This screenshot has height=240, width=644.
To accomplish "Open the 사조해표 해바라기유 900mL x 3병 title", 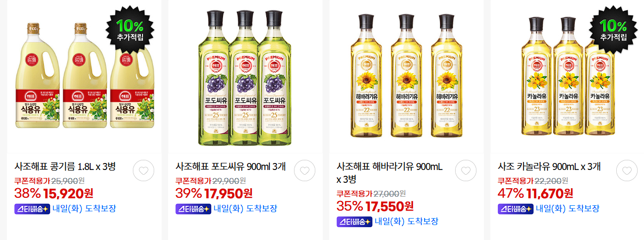I will 389,173.
